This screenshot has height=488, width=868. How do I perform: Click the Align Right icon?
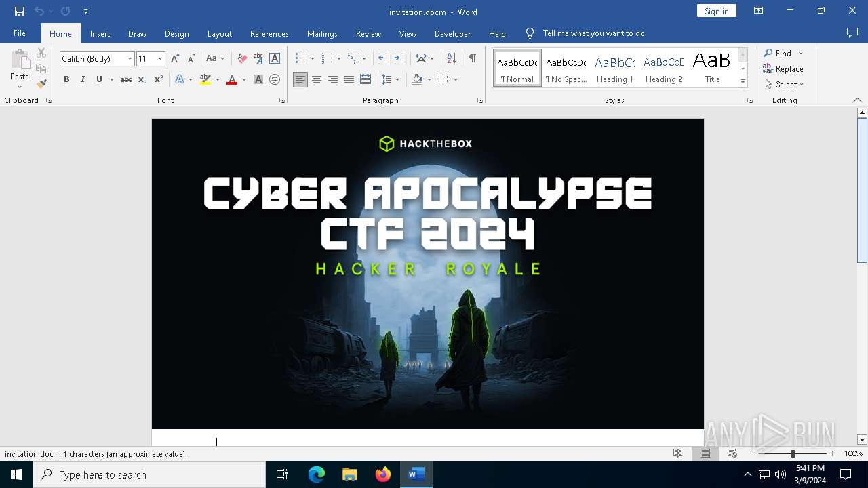tap(333, 79)
